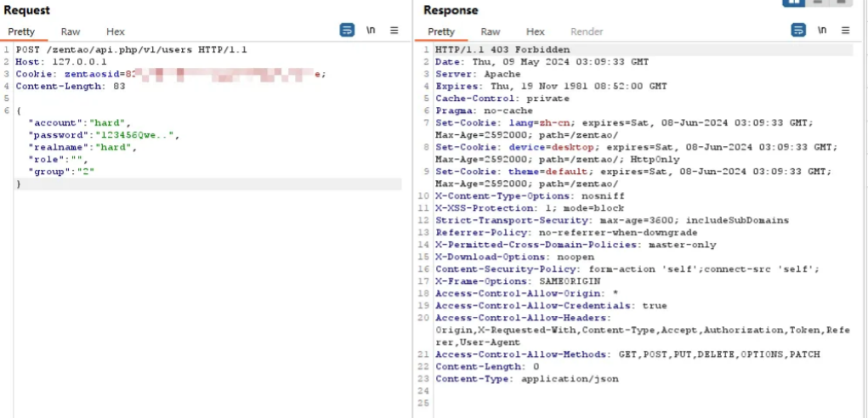Toggle word wrap icon in Response panel
This screenshot has width=868, height=418.
pos(798,31)
